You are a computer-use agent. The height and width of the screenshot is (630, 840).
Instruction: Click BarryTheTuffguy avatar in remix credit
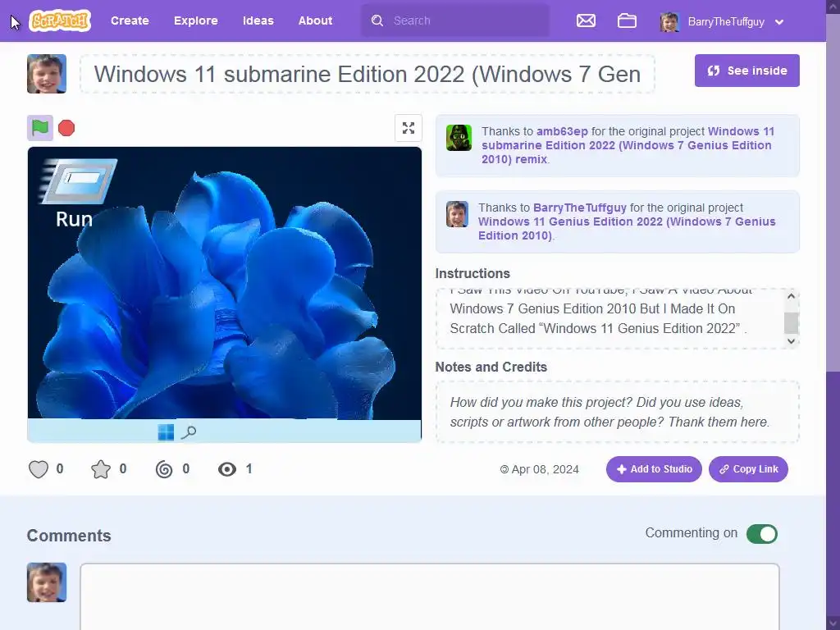[458, 214]
